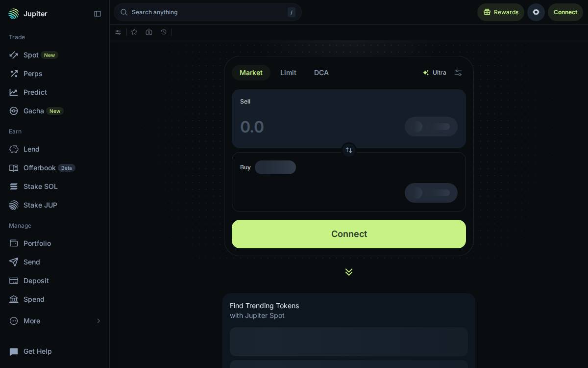The height and width of the screenshot is (368, 588).
Task: Open Get Help chat
Action: click(x=54, y=351)
